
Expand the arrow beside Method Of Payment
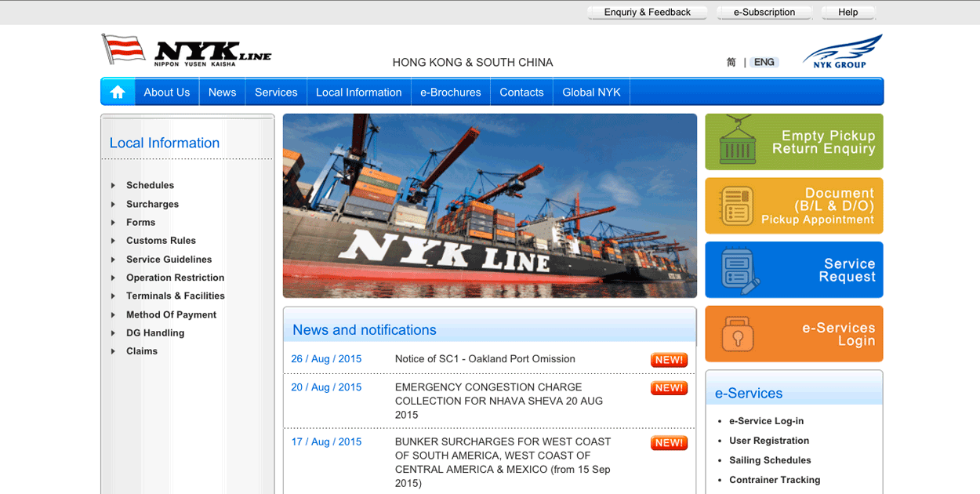pyautogui.click(x=113, y=315)
